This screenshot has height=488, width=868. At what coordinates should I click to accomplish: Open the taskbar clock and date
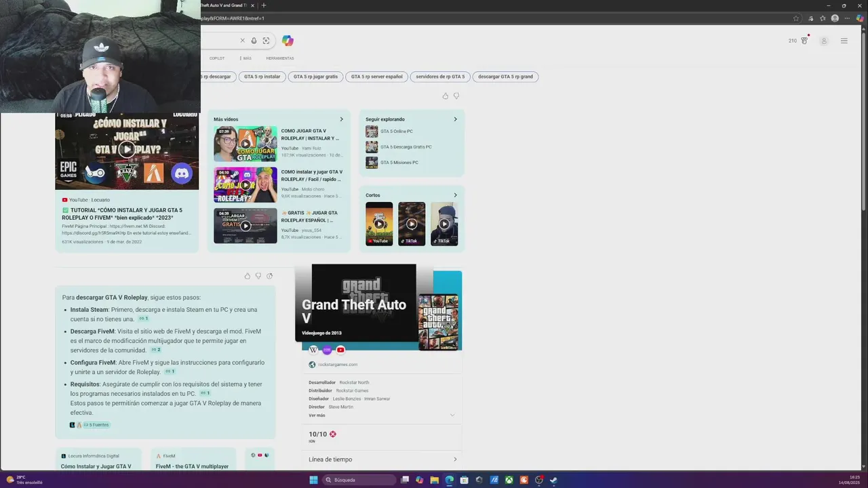[x=850, y=480]
